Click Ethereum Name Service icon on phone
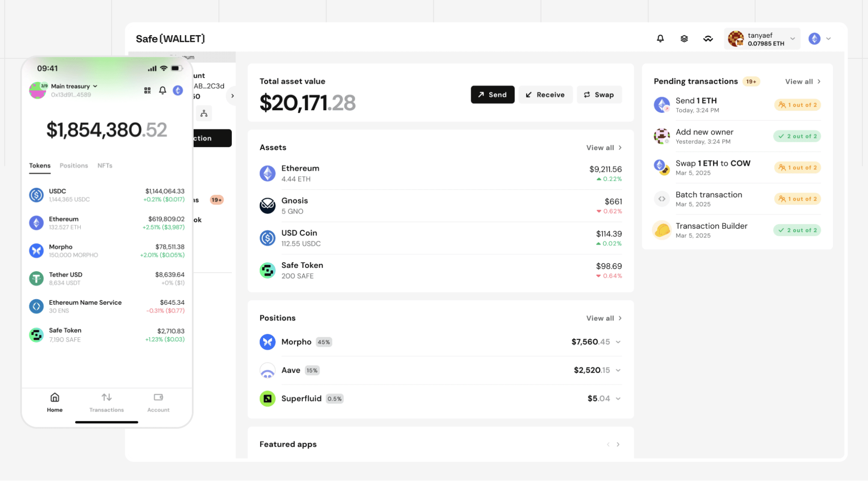The image size is (868, 481). [36, 306]
